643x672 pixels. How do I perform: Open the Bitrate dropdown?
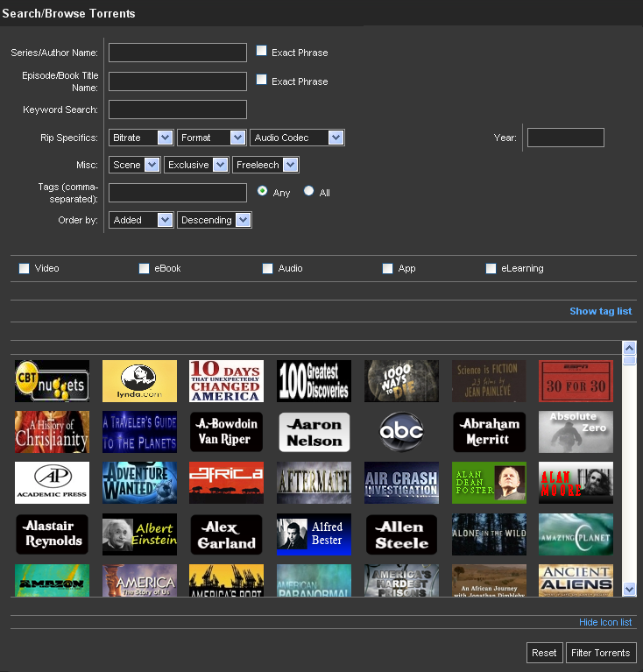(141, 138)
